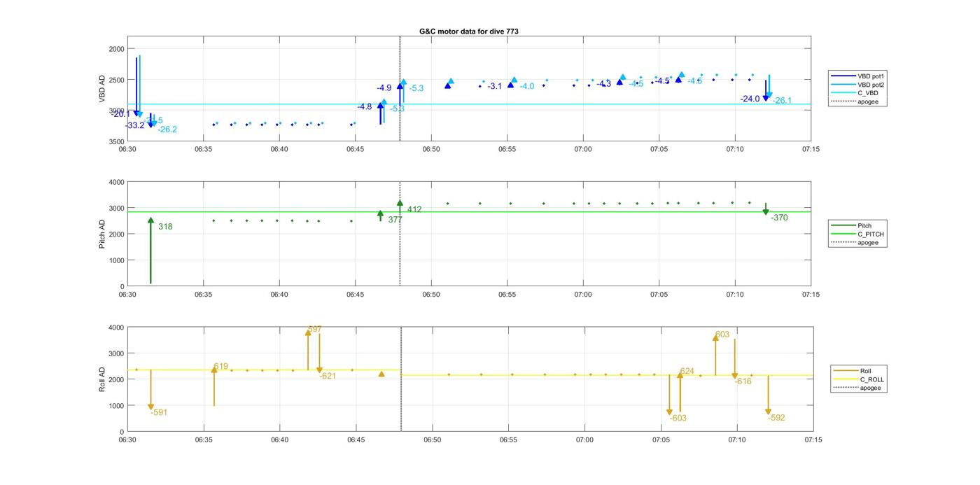Click the '-26.1' data label in VBD plot

(x=782, y=101)
